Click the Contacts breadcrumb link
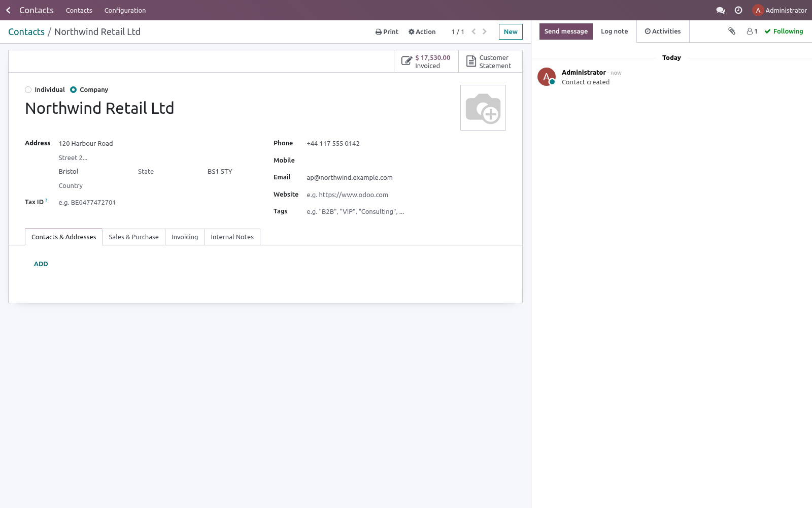This screenshot has width=812, height=508. (x=26, y=31)
